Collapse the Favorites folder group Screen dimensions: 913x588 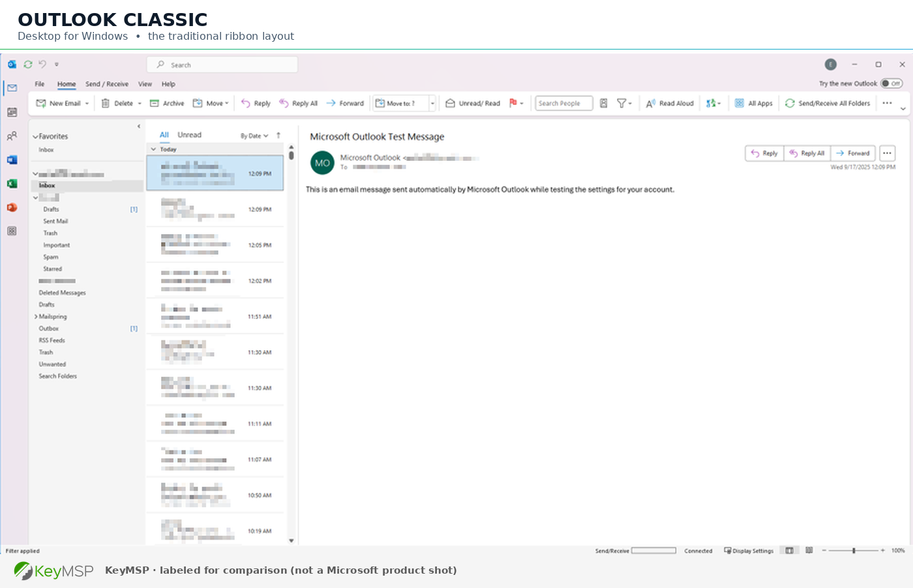(35, 137)
